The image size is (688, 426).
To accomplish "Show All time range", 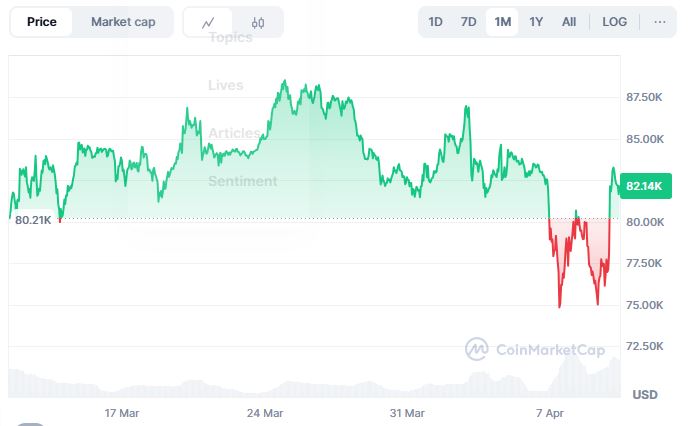I will click(x=569, y=22).
